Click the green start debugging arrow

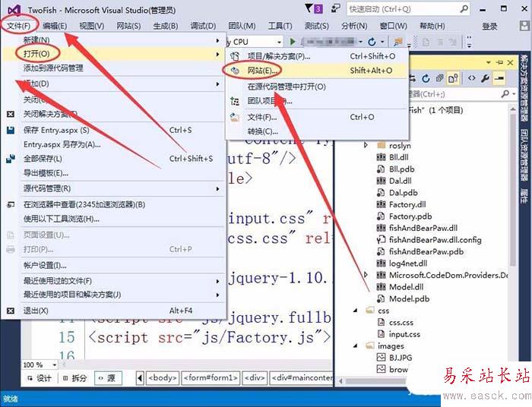[x=293, y=42]
